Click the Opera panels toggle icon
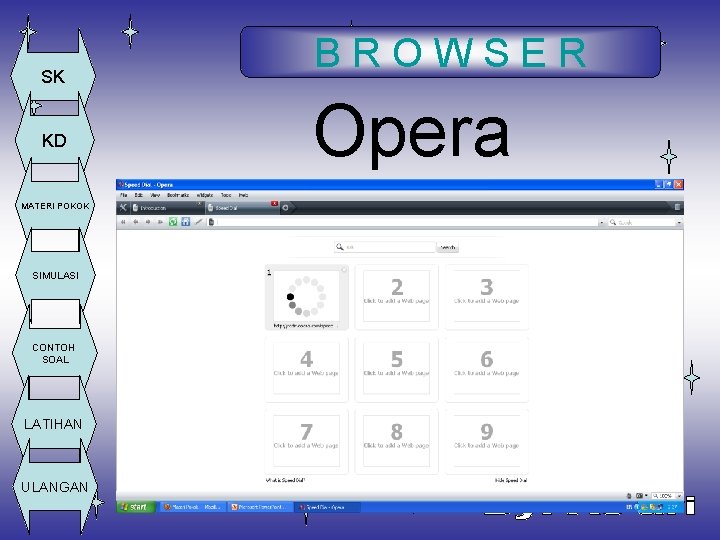 (x=123, y=208)
